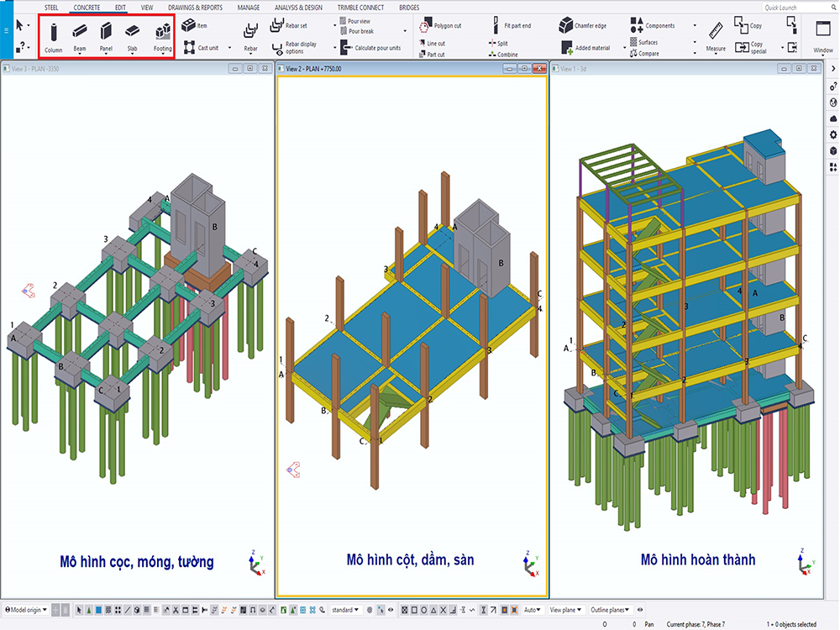Open the View plane dropdown

[565, 609]
